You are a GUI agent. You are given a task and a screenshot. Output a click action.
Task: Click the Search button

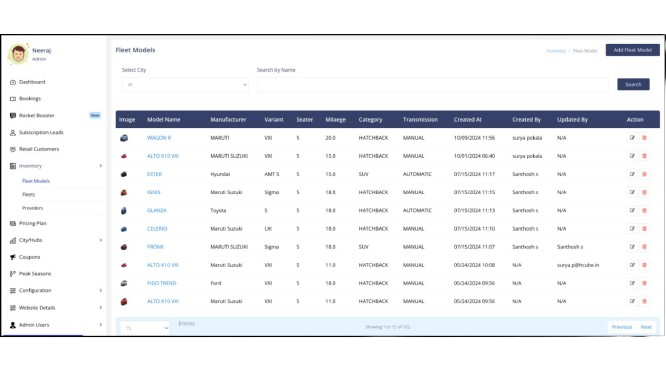(633, 85)
